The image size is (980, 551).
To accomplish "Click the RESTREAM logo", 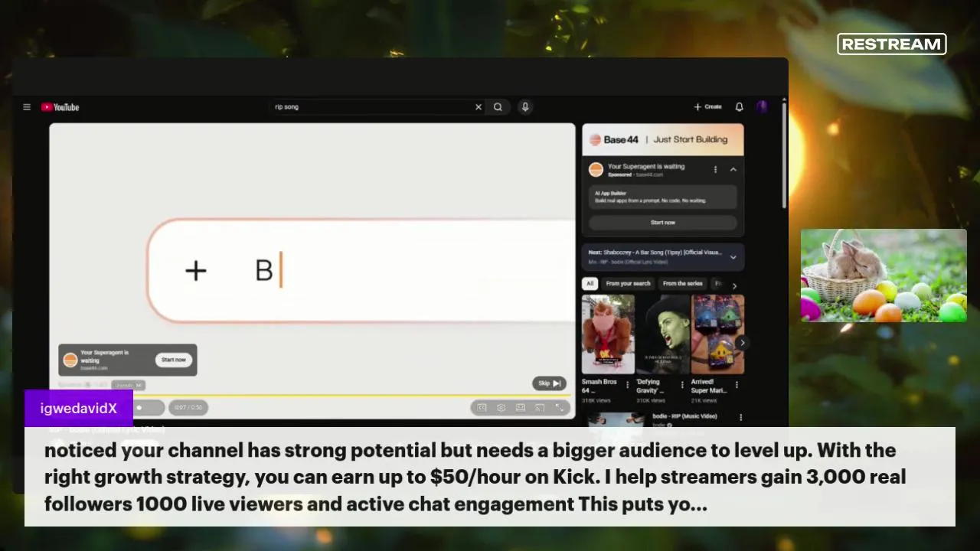I will coord(892,44).
